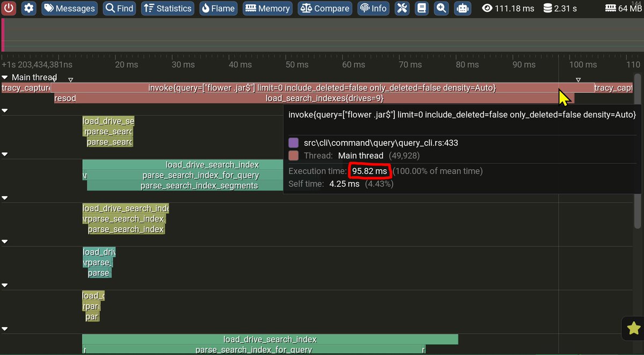
Task: Click the 80 ms ruler label
Action: (x=467, y=64)
